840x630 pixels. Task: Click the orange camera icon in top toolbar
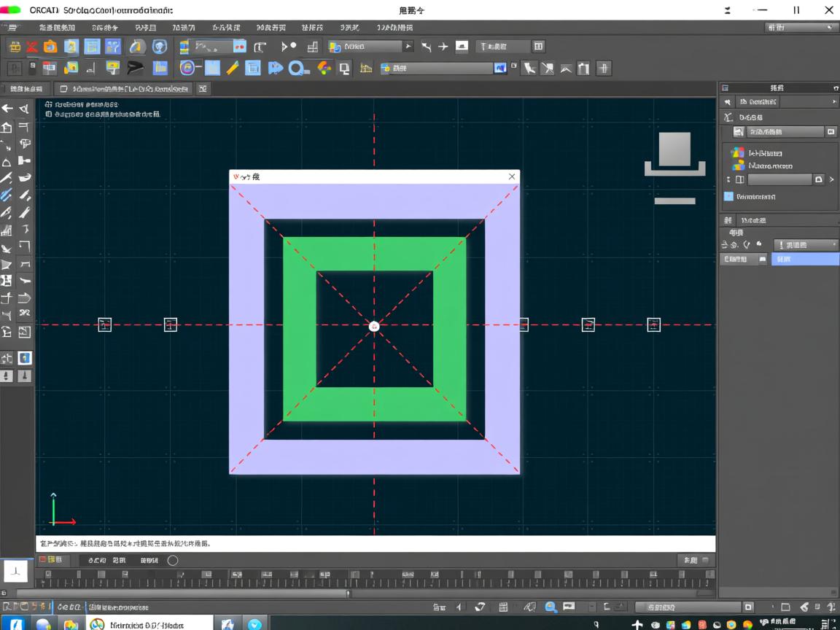pyautogui.click(x=50, y=47)
